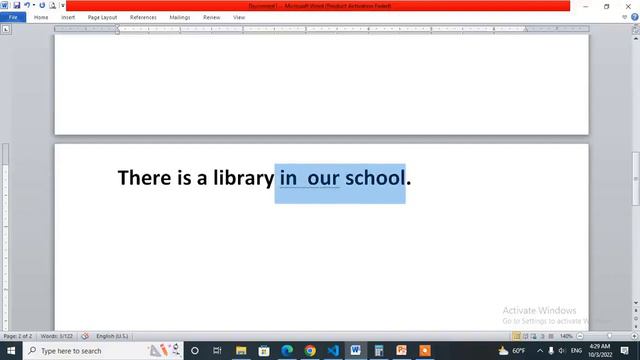Open File Explorer from the taskbar
The height and width of the screenshot is (360, 640).
(241, 351)
